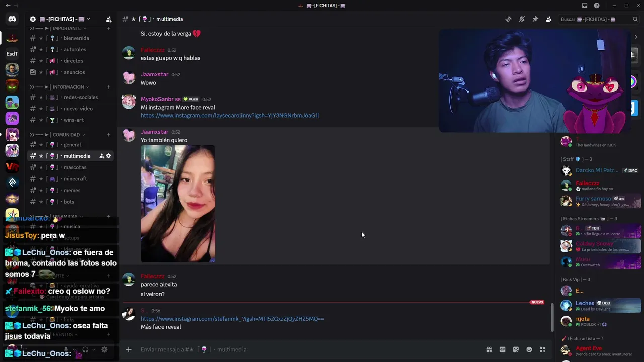Open the VGen server tag badge
Viewport: 644px width, 362px height.
(191, 99)
